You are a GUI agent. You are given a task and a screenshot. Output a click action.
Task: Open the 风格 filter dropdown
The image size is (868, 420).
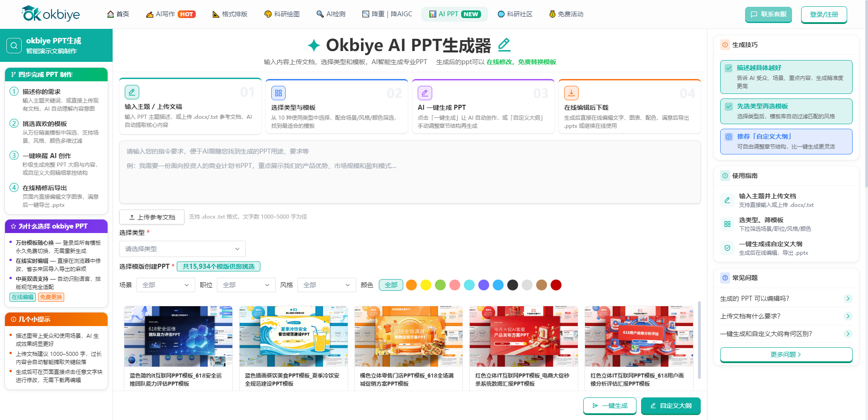click(327, 285)
